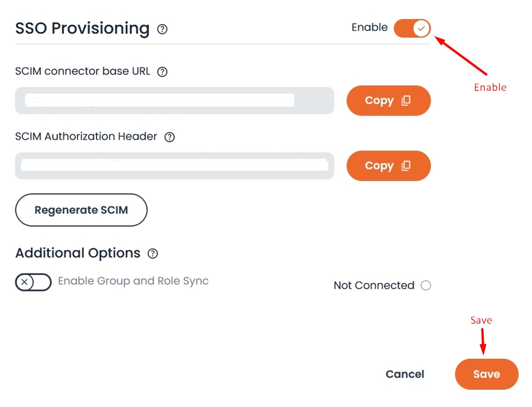Click the copy icon on the base URL Copy button
532x407 pixels.
point(407,100)
